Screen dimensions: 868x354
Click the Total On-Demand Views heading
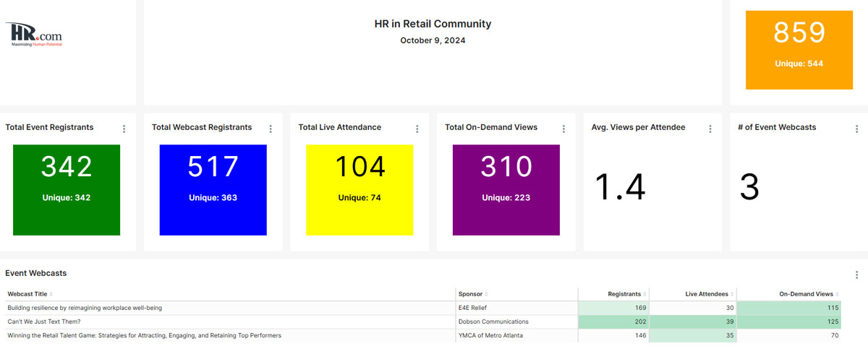click(x=491, y=127)
